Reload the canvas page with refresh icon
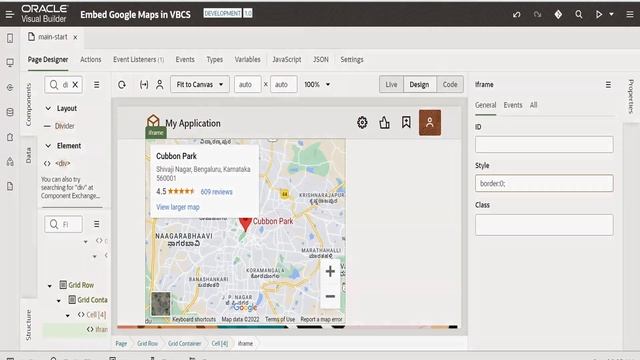The height and width of the screenshot is (360, 640). [122, 84]
